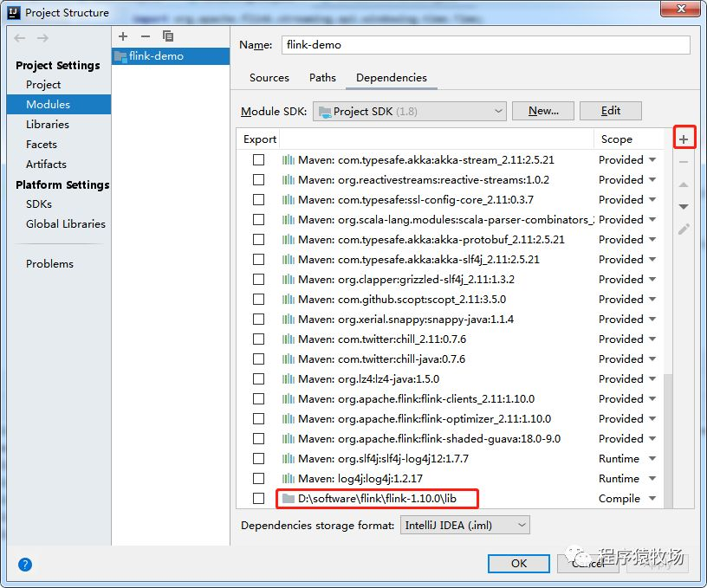The height and width of the screenshot is (588, 707).
Task: Open Dependencies storage format dropdown
Action: click(x=465, y=525)
